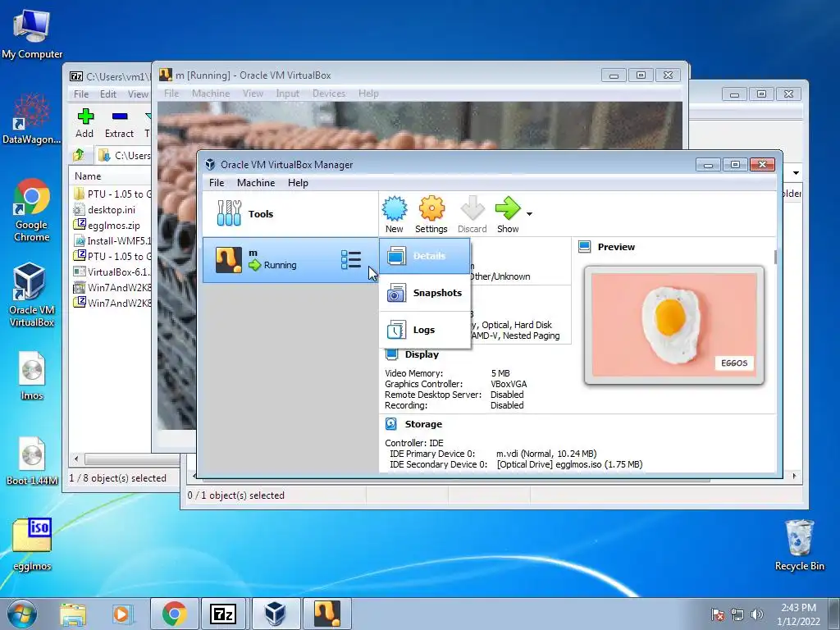
Task: Open Machine menu in VirtualBox Manager
Action: pos(256,183)
